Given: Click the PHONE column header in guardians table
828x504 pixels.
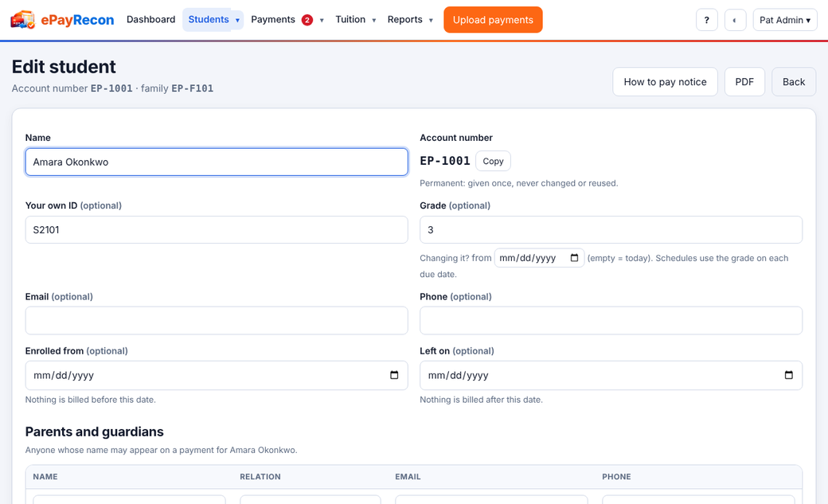Looking at the screenshot, I should click(616, 476).
